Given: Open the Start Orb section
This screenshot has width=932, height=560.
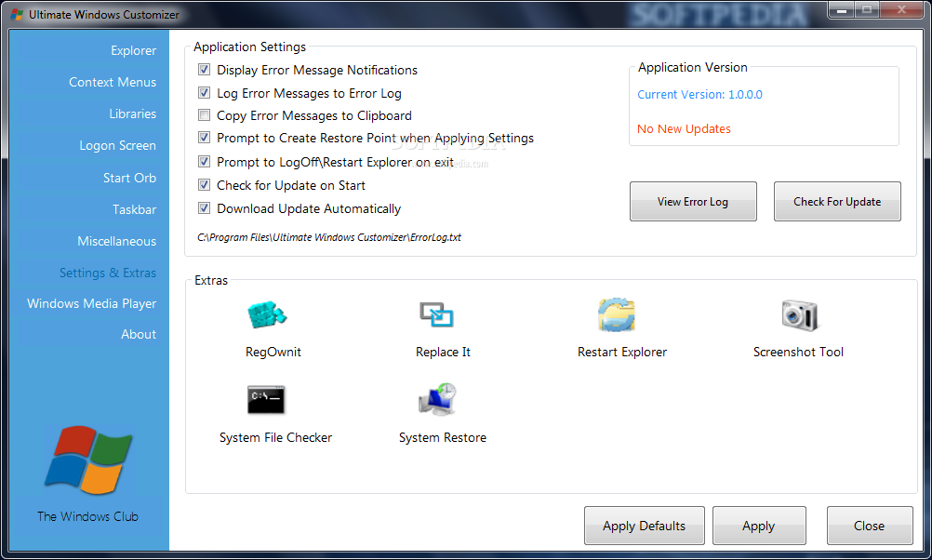Looking at the screenshot, I should (x=129, y=178).
